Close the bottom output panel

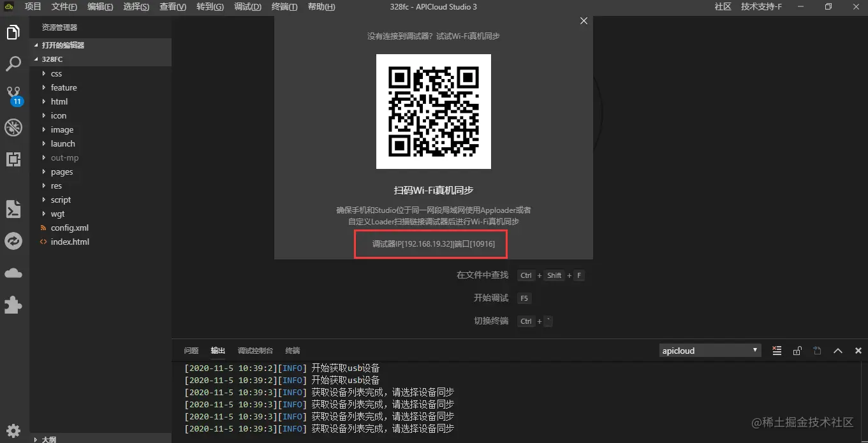coord(858,351)
